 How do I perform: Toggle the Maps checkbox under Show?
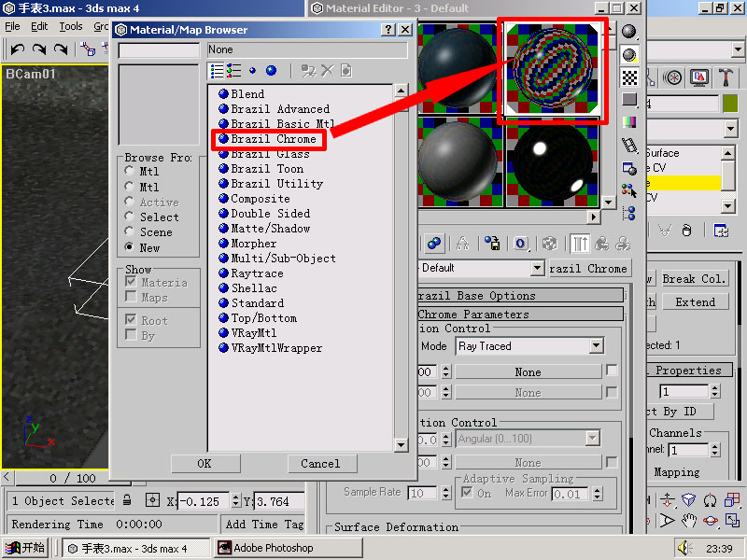131,296
